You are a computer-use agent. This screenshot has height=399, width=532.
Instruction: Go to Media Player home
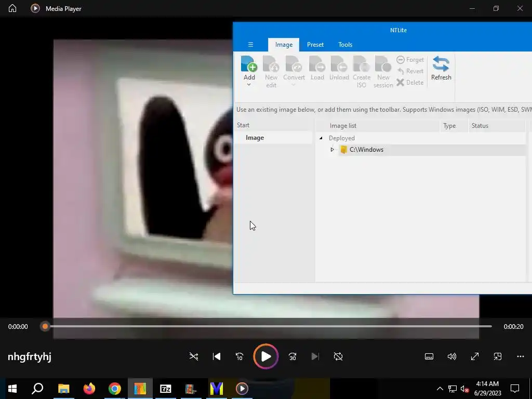12,8
